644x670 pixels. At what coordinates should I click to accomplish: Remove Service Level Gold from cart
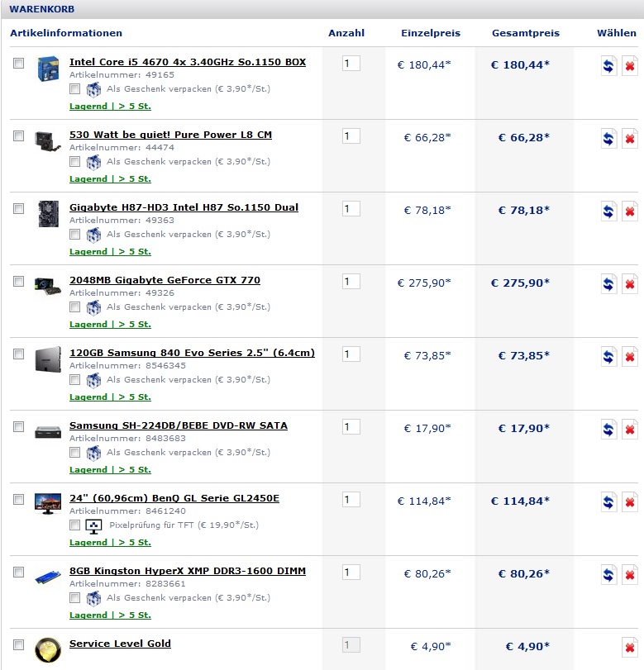point(630,647)
